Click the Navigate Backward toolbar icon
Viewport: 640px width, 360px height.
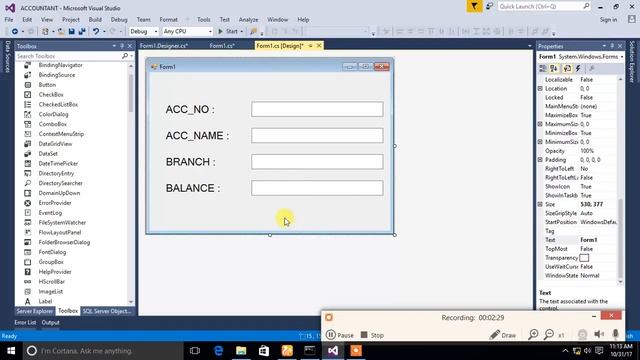coord(15,31)
